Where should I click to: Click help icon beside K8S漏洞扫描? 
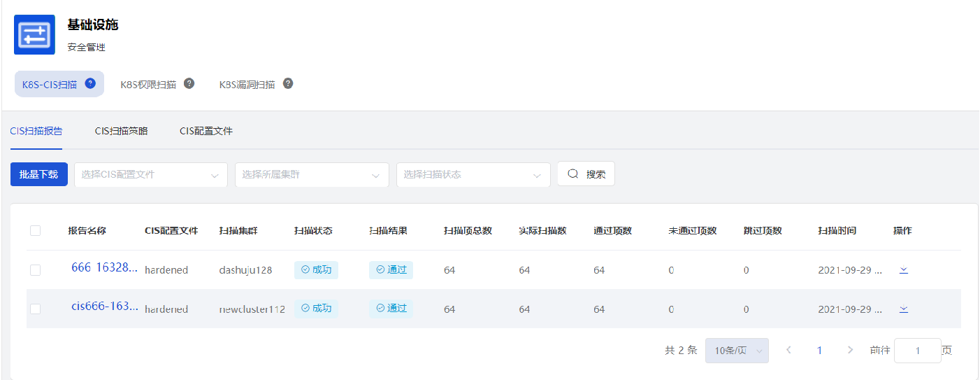coord(288,83)
